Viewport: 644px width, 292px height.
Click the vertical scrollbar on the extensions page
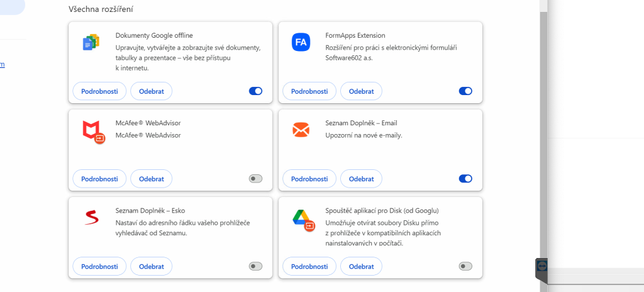pyautogui.click(x=543, y=126)
